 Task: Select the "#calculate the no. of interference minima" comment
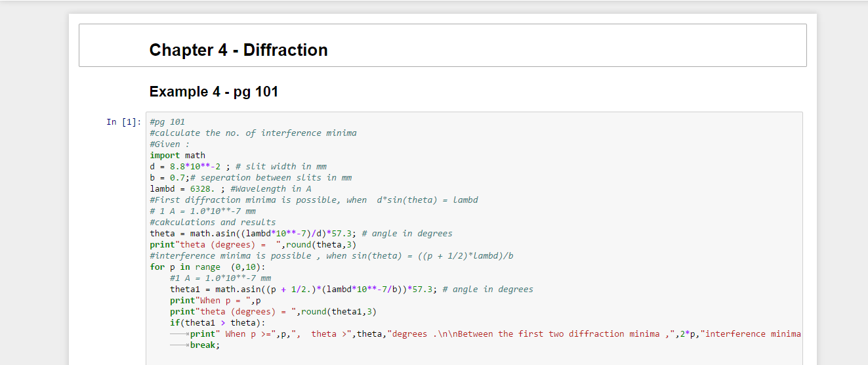point(253,133)
